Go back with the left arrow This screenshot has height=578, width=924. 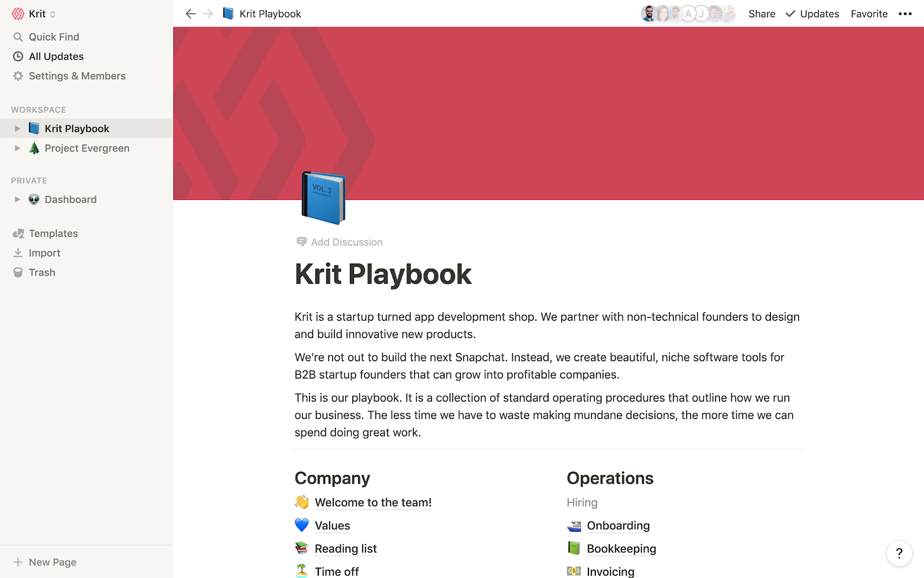click(191, 14)
